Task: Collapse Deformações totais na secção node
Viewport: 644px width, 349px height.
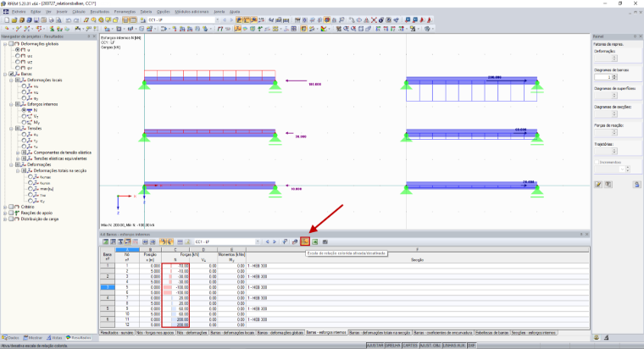Action: [x=18, y=171]
